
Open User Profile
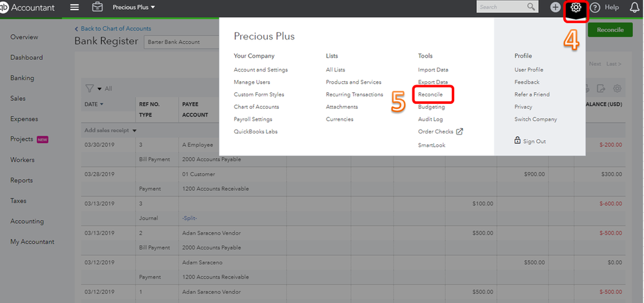[528, 70]
